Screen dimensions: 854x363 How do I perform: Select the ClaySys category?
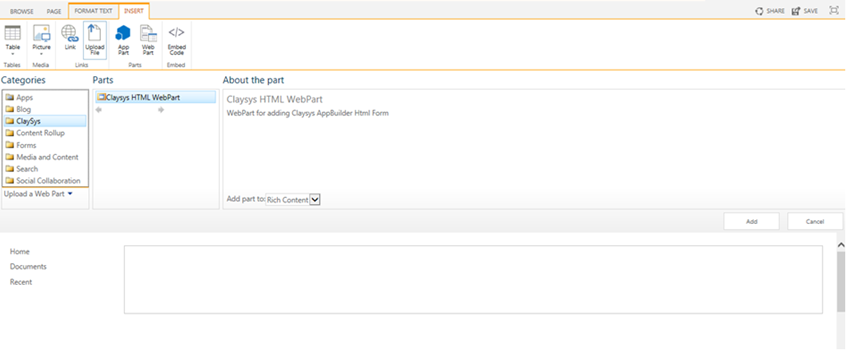pos(44,121)
